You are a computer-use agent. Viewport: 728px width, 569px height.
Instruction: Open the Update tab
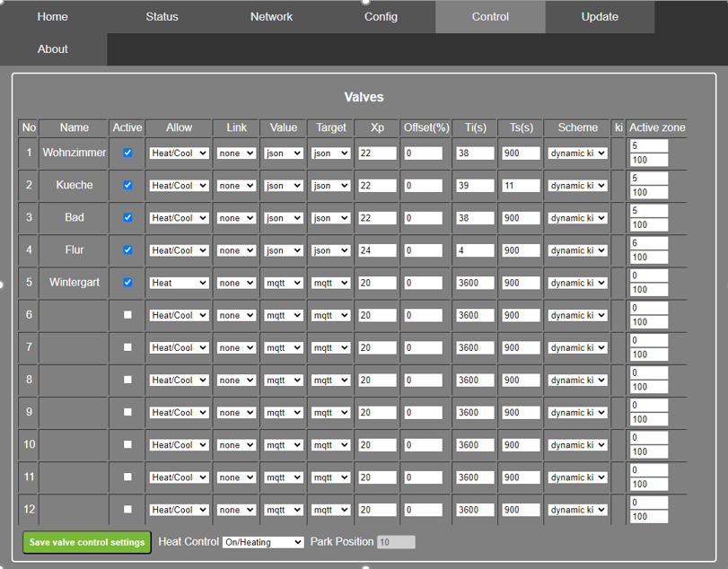pyautogui.click(x=600, y=17)
